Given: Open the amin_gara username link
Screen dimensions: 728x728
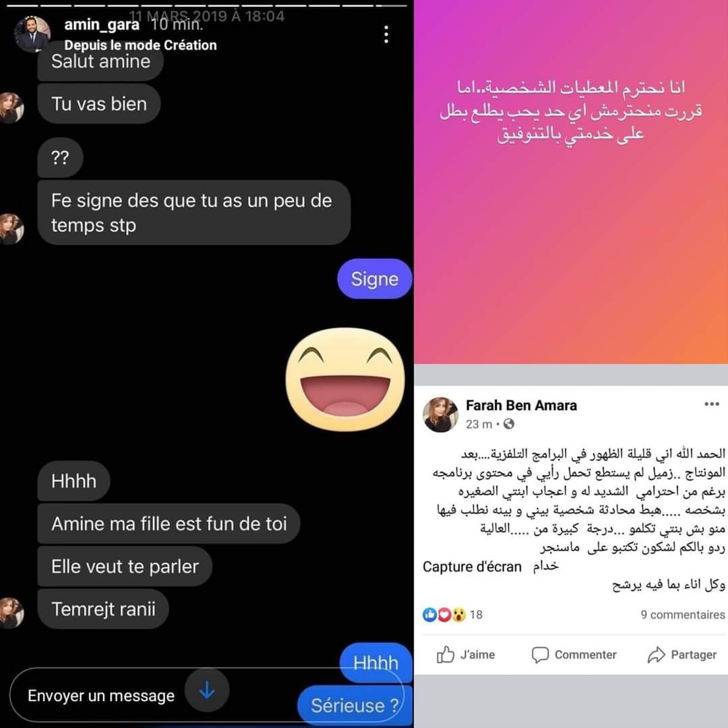Looking at the screenshot, I should click(x=102, y=25).
